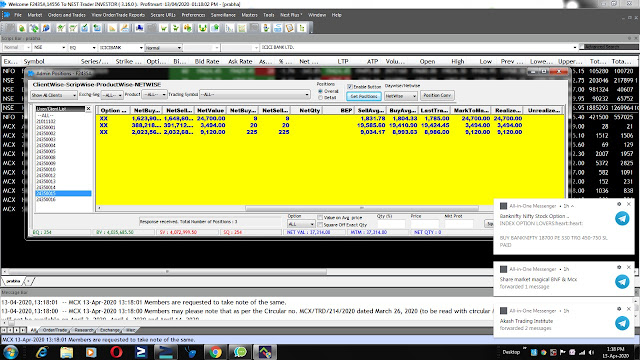Viewport: 640px width, 360px height.
Task: Open Google Chrome from taskbar
Action: tap(216, 352)
